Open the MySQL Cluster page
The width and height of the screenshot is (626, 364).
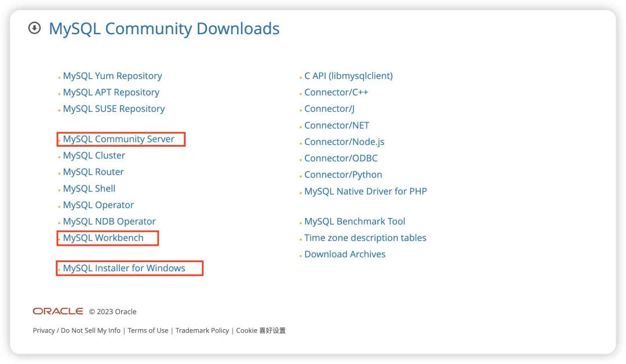tap(94, 155)
